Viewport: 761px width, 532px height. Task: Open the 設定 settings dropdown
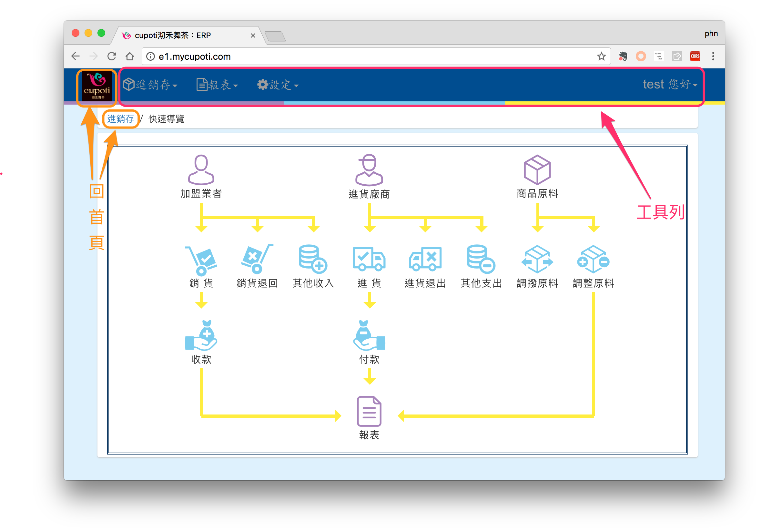pos(278,85)
